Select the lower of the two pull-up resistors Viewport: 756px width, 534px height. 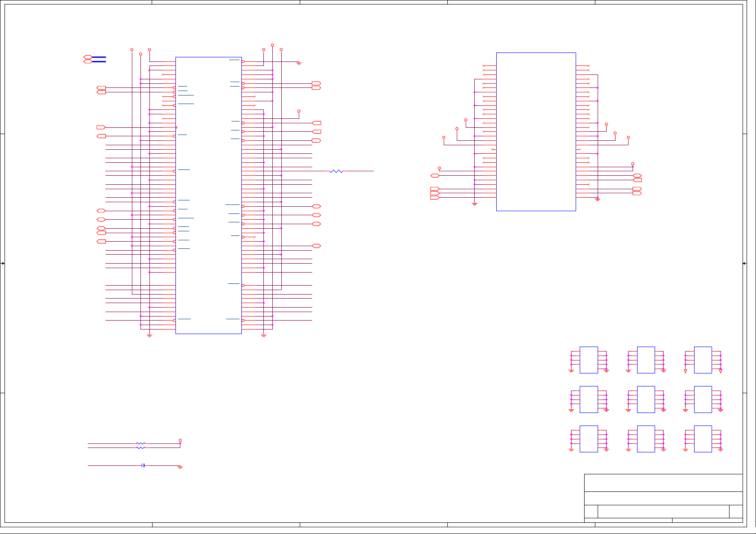pyautogui.click(x=141, y=447)
